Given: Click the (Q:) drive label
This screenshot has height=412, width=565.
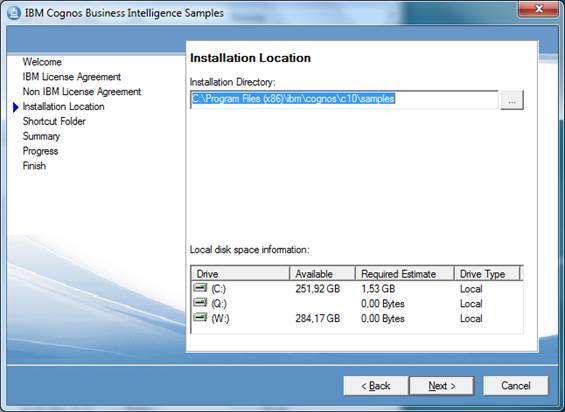Looking at the screenshot, I should [219, 304].
